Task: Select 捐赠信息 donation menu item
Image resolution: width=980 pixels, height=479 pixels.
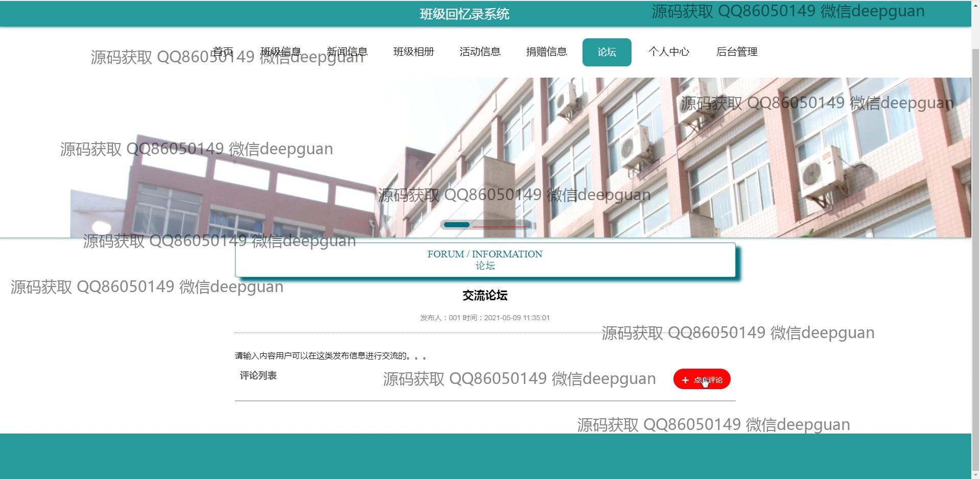Action: (x=546, y=52)
